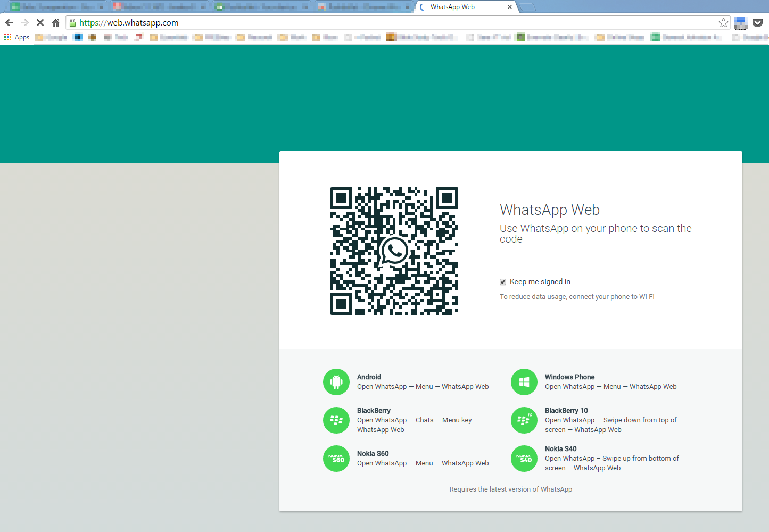Close the WhatsApp Web tab
This screenshot has width=769, height=532.
tap(510, 7)
